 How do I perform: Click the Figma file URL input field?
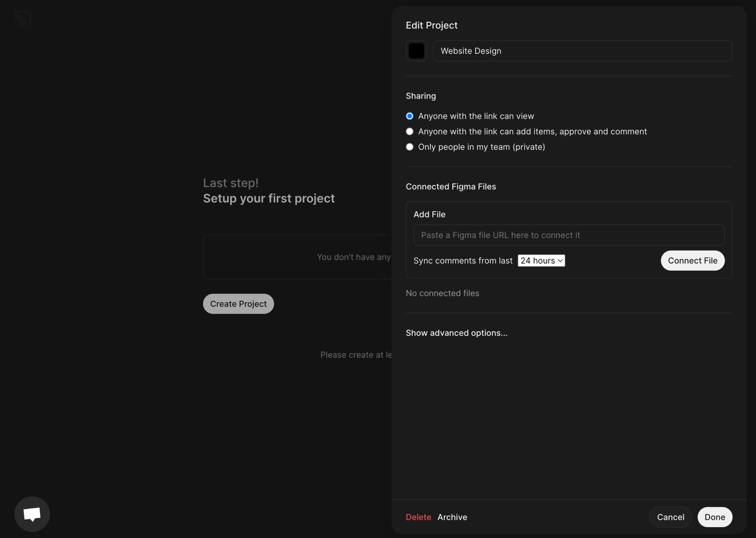point(569,235)
